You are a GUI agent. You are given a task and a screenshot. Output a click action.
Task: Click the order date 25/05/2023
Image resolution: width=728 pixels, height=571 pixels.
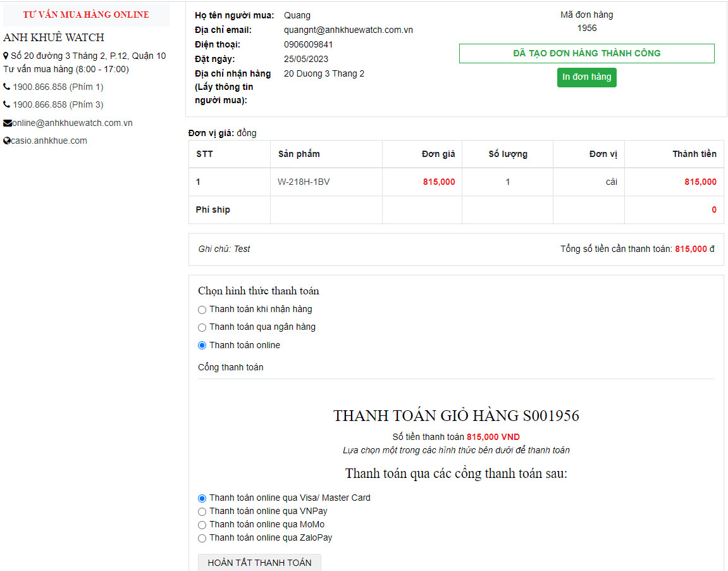(x=306, y=59)
